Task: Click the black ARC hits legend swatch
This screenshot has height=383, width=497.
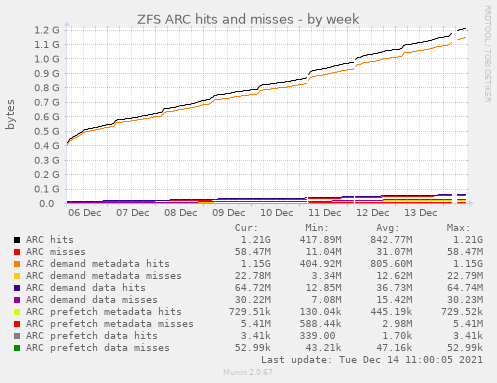Action: click(17, 240)
